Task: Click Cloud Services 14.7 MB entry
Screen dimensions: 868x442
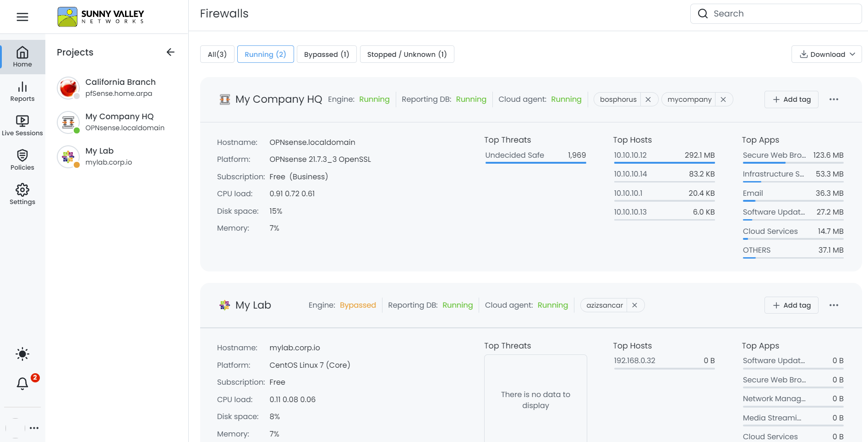Action: pos(793,233)
